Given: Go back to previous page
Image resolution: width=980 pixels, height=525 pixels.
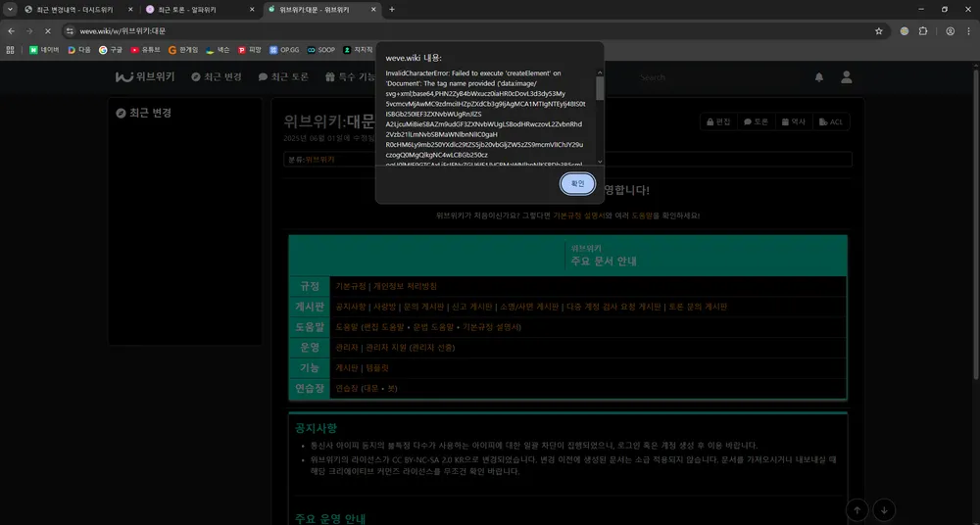Looking at the screenshot, I should [11, 30].
